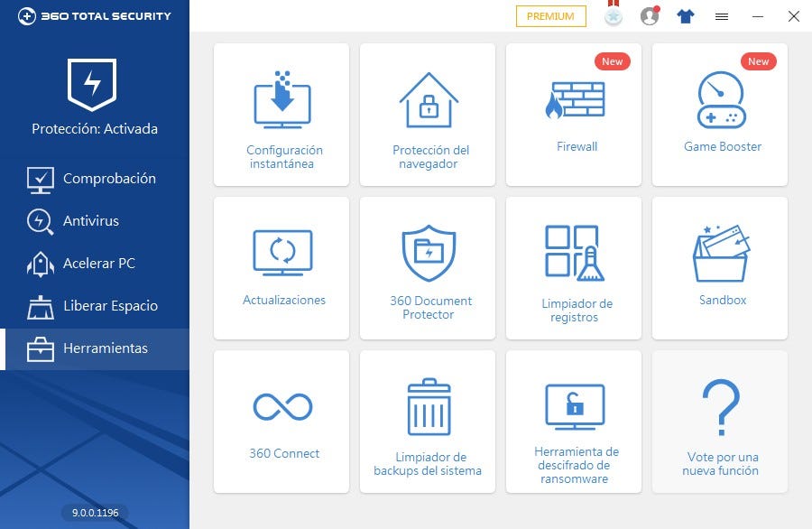Switch to the Comprobación section
The height and width of the screenshot is (529, 812).
click(x=93, y=179)
